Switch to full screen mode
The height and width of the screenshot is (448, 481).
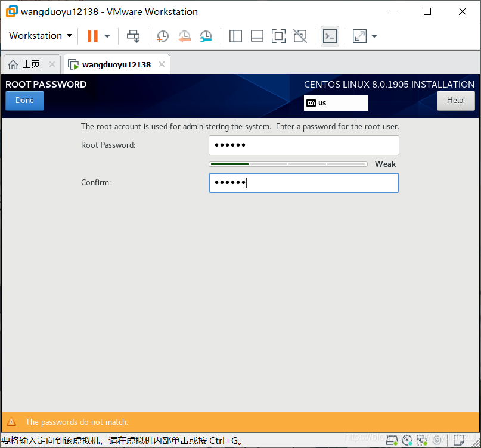tap(278, 36)
